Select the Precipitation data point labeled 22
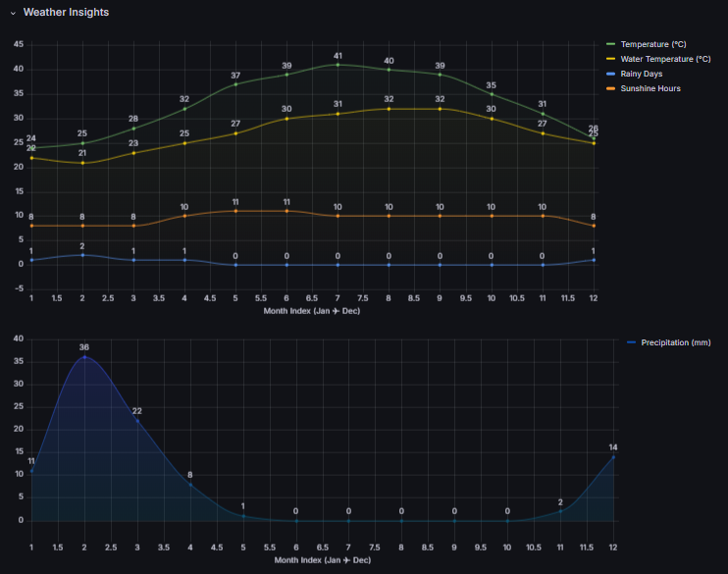Viewport: 728px width, 574px height. click(137, 421)
